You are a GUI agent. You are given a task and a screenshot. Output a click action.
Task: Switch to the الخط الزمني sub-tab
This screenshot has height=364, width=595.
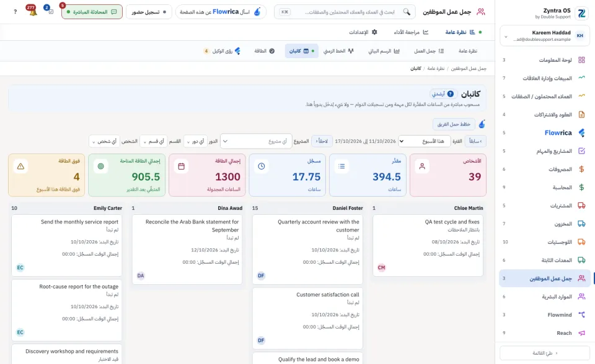tap(338, 51)
